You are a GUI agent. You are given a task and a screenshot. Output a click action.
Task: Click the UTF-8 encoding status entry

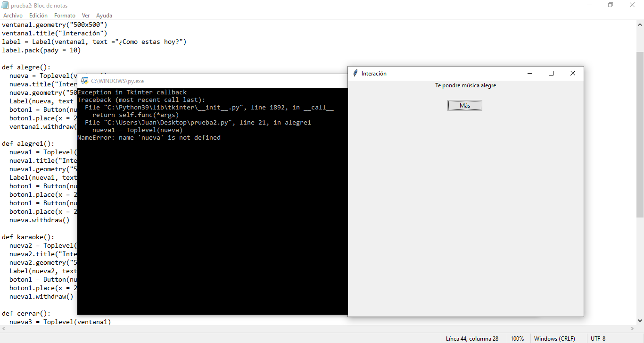[x=598, y=338]
